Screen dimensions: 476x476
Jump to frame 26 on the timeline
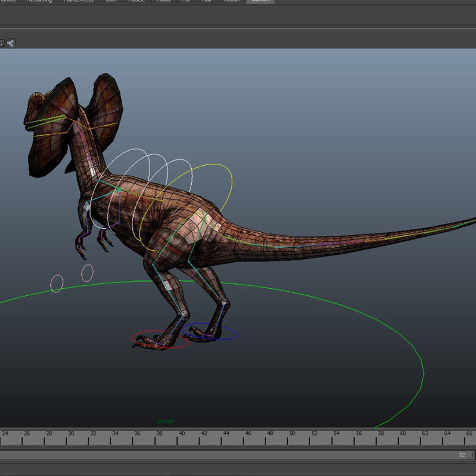27,434
